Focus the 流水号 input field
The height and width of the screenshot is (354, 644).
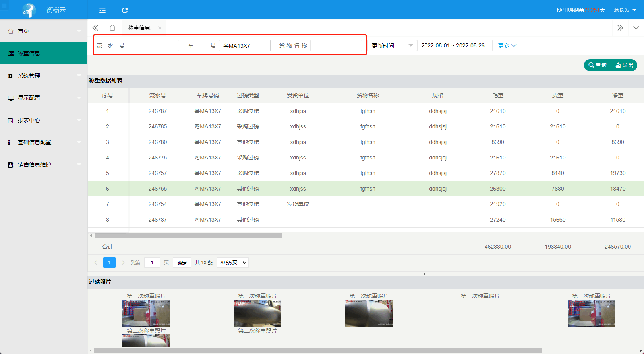click(153, 45)
